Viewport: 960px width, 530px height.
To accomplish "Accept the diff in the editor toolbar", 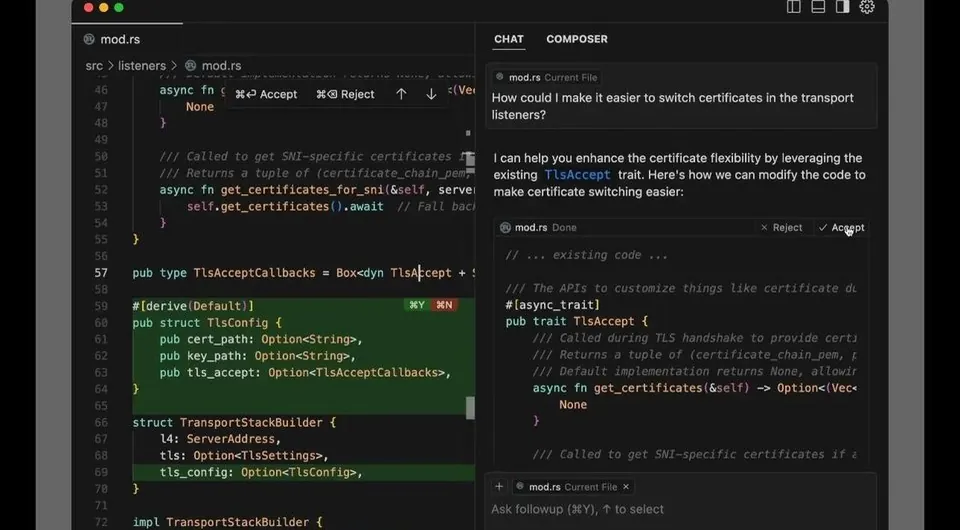I will 266,94.
